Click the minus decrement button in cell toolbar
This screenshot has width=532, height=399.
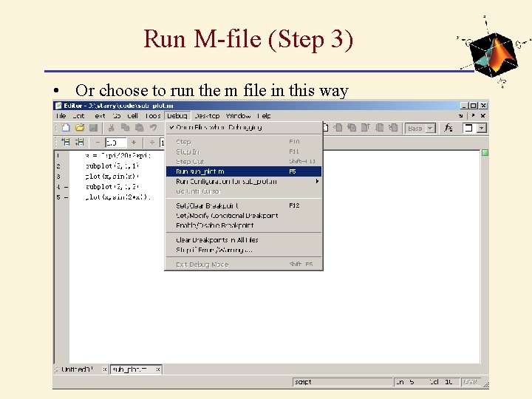coord(98,143)
